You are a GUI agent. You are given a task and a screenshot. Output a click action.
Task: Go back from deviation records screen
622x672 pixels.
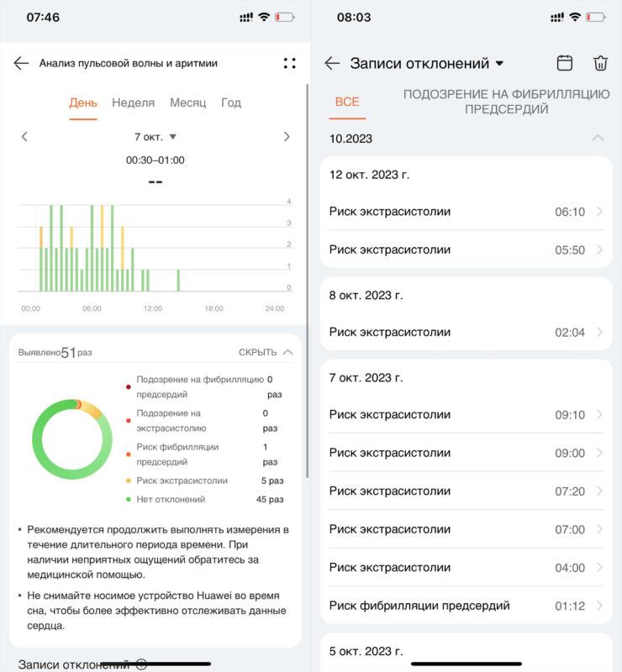coord(332,63)
